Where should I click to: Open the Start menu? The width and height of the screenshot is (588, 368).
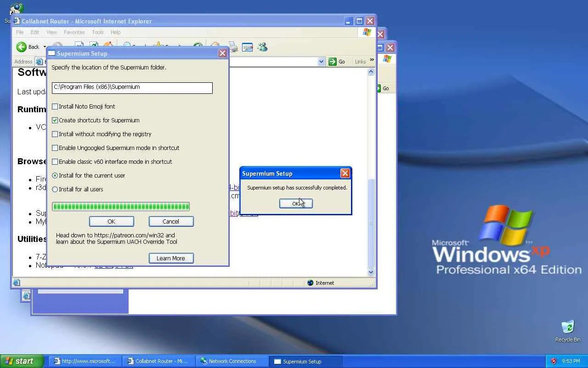(22, 361)
